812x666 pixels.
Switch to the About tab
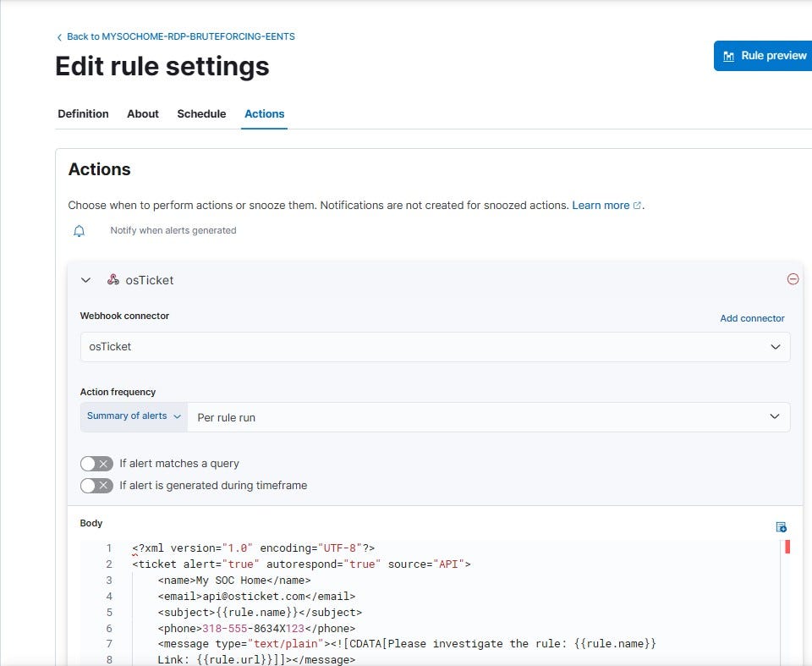point(143,113)
